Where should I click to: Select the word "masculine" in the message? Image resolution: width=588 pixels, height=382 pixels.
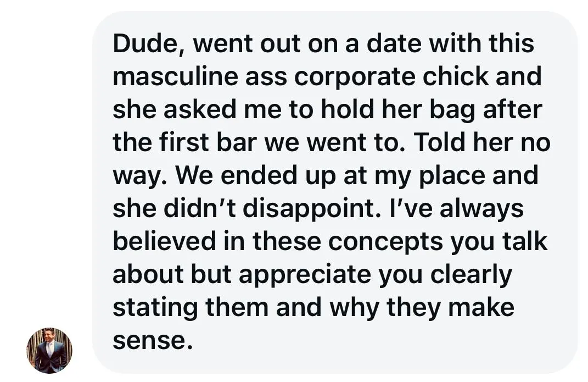pyautogui.click(x=175, y=76)
